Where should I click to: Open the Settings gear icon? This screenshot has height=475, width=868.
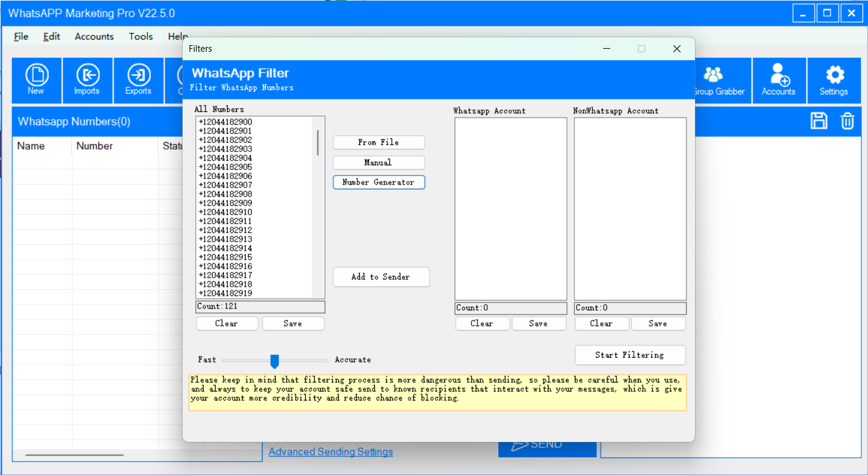pos(834,81)
